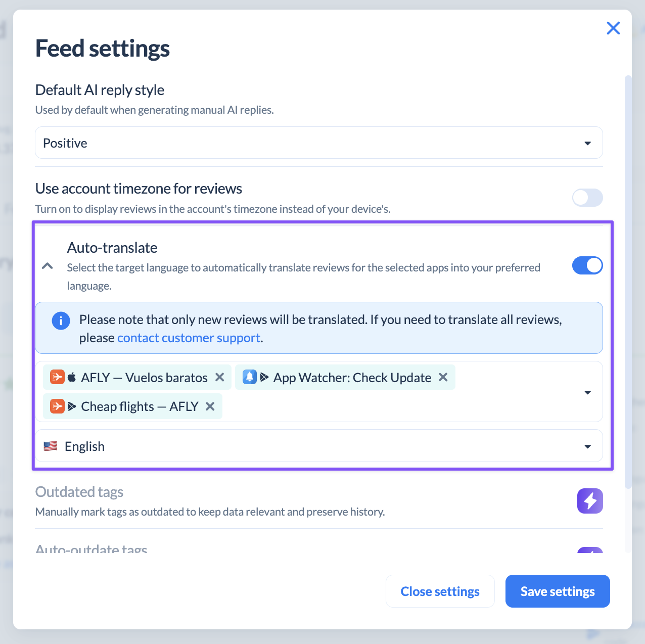
Task: Remove the Cheap flights — AFLY tag
Action: [x=210, y=406]
